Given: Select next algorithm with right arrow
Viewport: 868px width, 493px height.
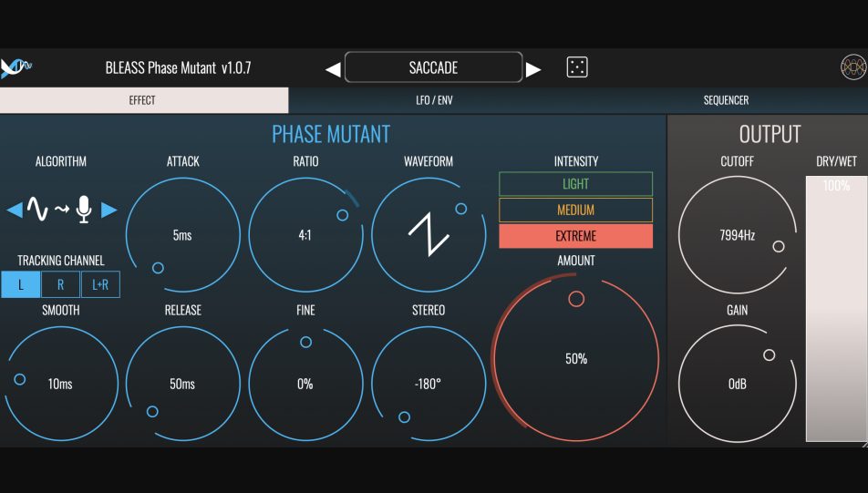Looking at the screenshot, I should tap(108, 210).
